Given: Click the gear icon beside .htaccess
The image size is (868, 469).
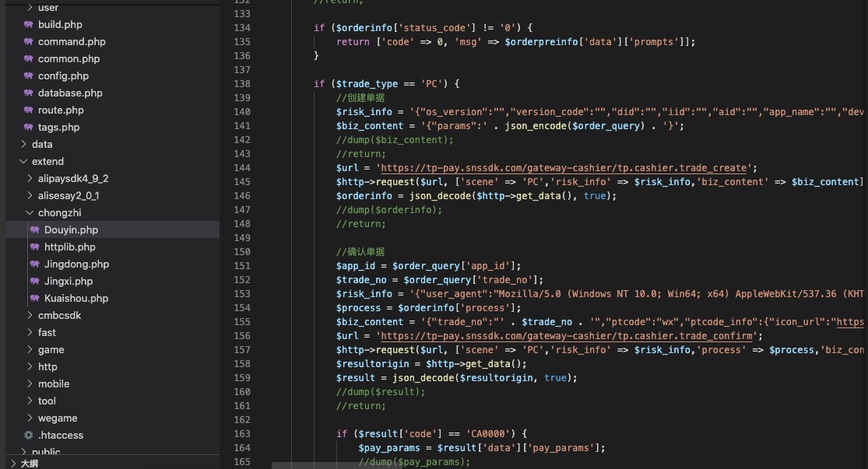Looking at the screenshot, I should (x=29, y=436).
